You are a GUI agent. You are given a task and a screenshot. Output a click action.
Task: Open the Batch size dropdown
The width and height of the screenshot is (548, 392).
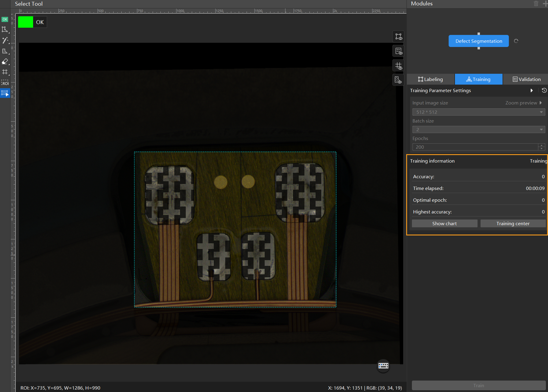pos(479,129)
